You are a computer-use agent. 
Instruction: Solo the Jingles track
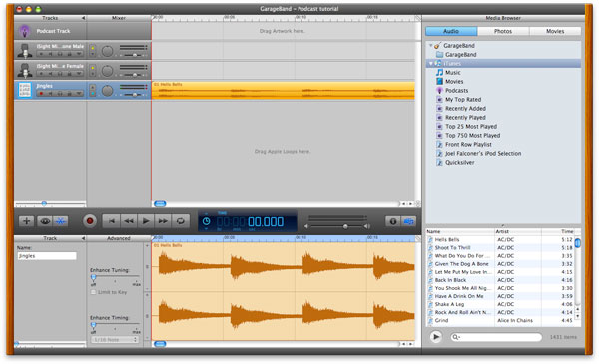pos(60,93)
